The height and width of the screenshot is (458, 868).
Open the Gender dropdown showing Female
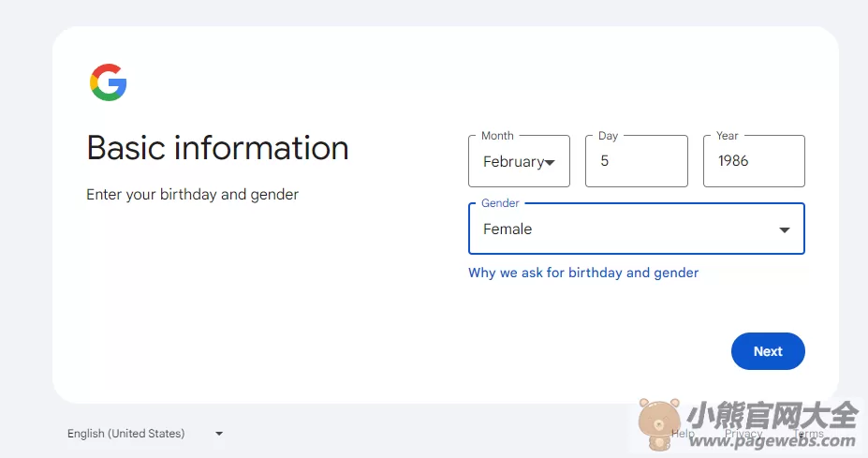tap(636, 229)
